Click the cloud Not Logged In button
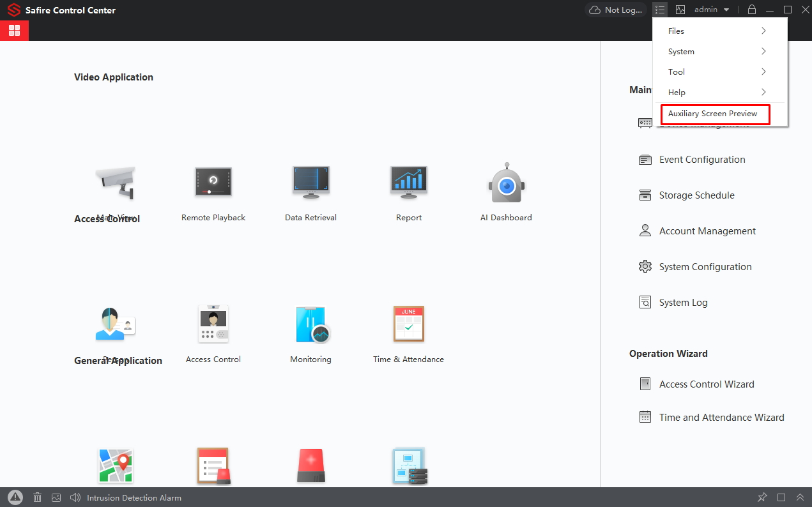The height and width of the screenshot is (507, 812). [x=615, y=10]
